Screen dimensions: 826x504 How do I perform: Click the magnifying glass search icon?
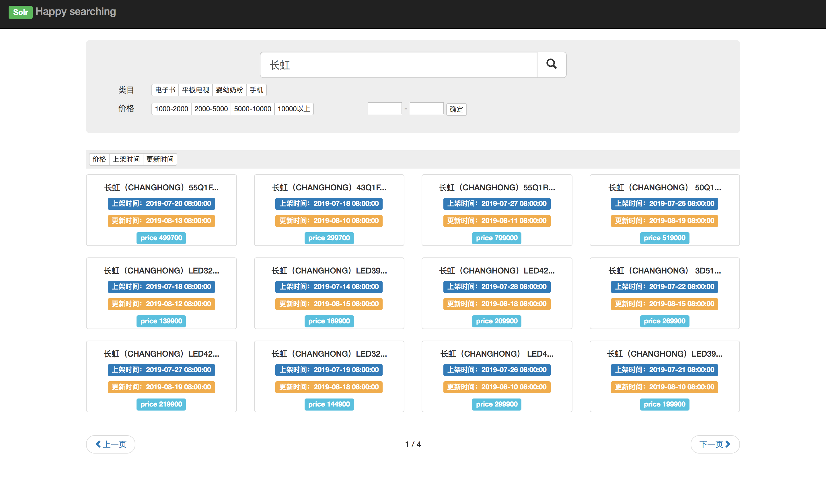click(551, 64)
